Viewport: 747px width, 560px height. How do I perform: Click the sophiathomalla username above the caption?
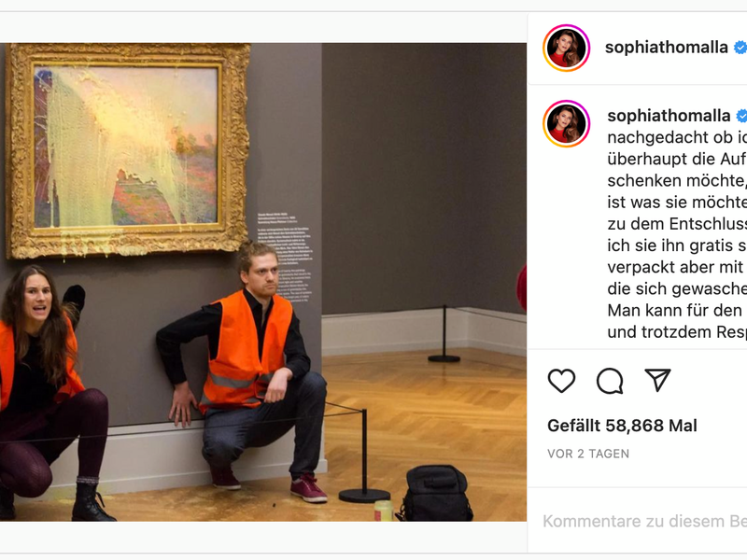[669, 116]
